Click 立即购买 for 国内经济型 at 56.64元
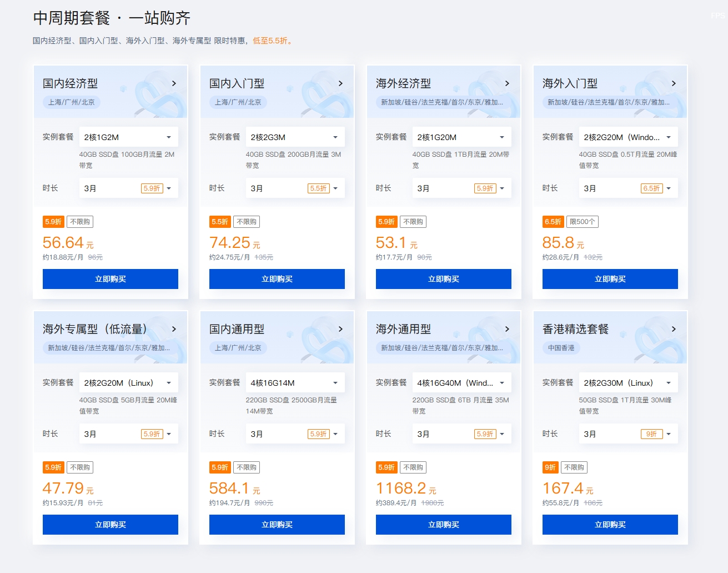This screenshot has width=728, height=573. pos(111,279)
